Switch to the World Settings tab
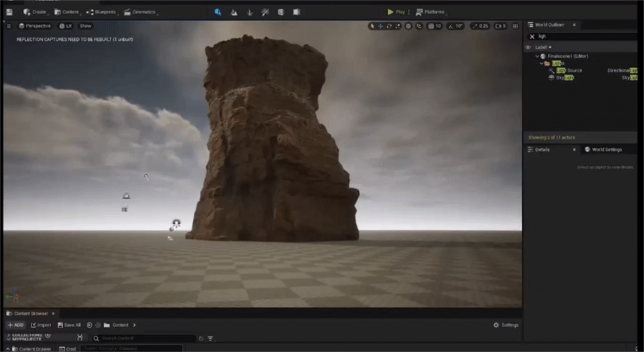The width and height of the screenshot is (644, 352). click(606, 149)
